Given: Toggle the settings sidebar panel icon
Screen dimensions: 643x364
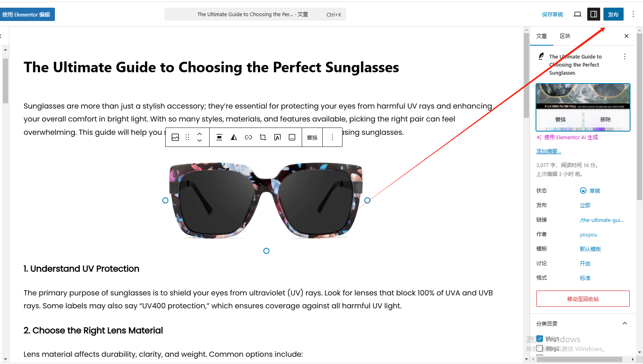Looking at the screenshot, I should coord(593,14).
